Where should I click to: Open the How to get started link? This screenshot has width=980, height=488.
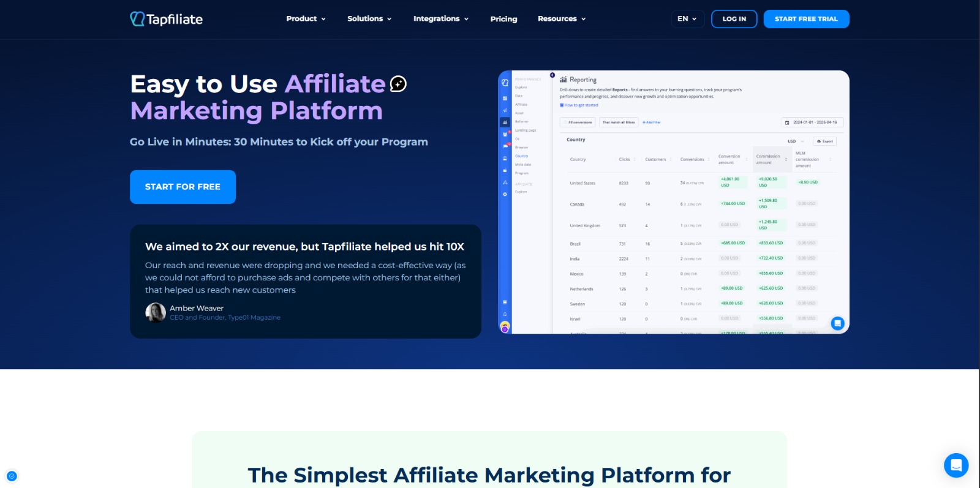pos(579,105)
